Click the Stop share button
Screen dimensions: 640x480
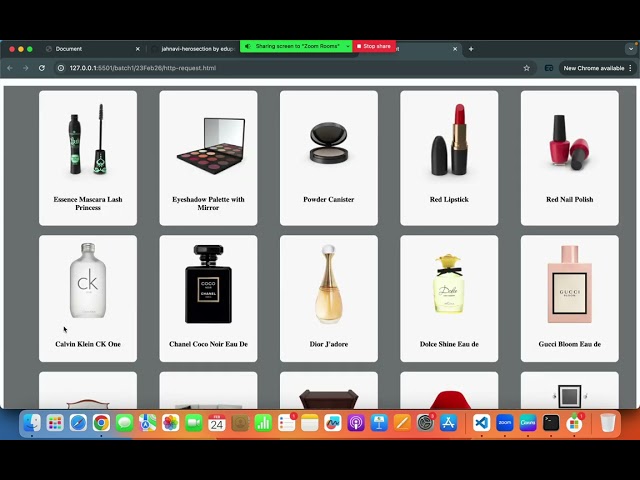pos(374,47)
